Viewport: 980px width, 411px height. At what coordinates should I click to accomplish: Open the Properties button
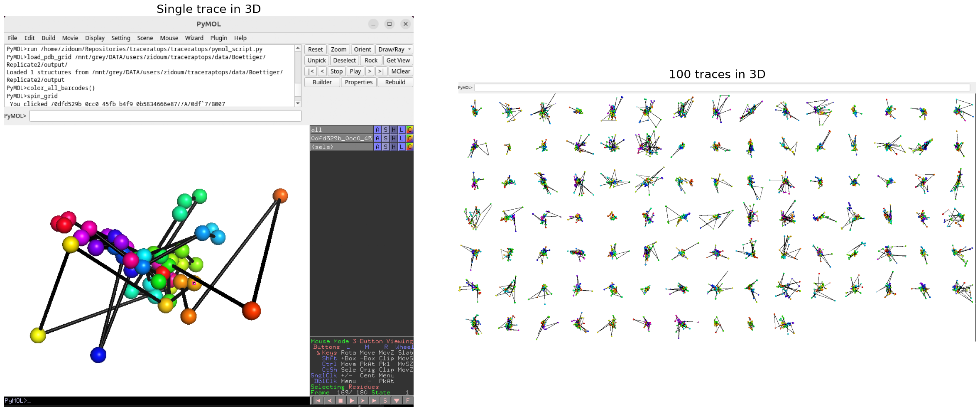[x=359, y=82]
